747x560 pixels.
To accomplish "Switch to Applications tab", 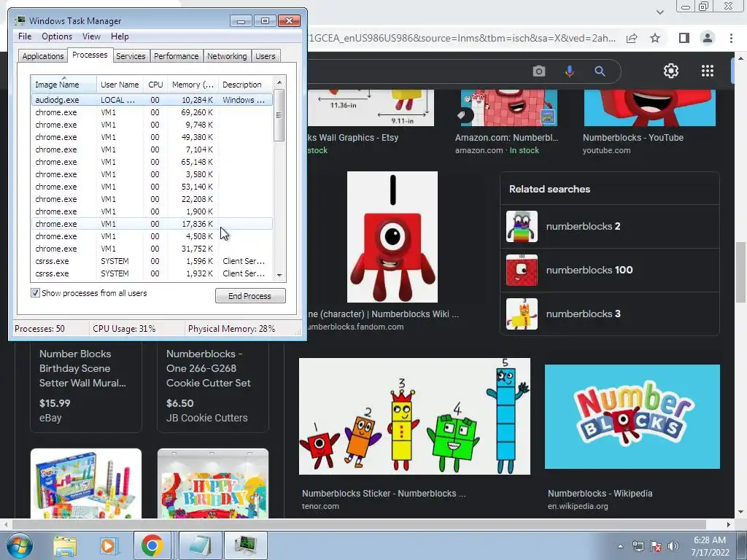I will pyautogui.click(x=43, y=56).
